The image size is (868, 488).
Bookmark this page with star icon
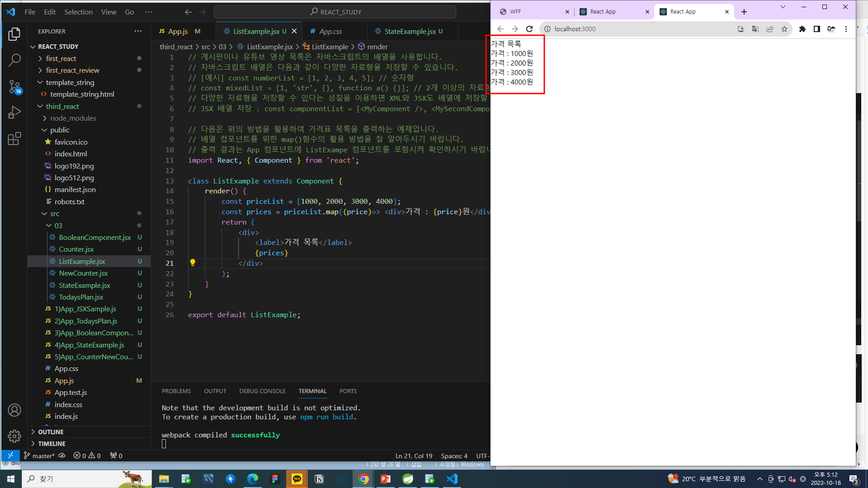[784, 29]
